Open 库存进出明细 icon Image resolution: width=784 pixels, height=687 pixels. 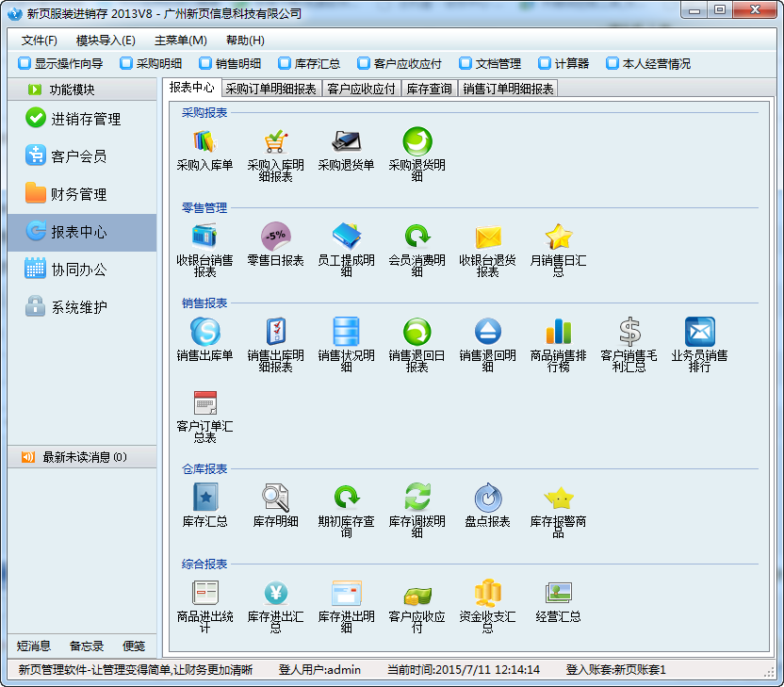pyautogui.click(x=346, y=593)
